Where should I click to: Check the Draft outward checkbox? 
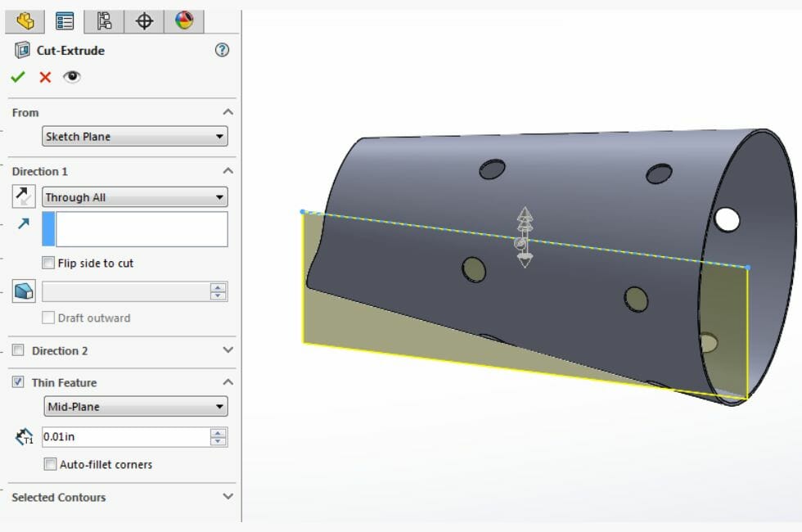coord(47,318)
